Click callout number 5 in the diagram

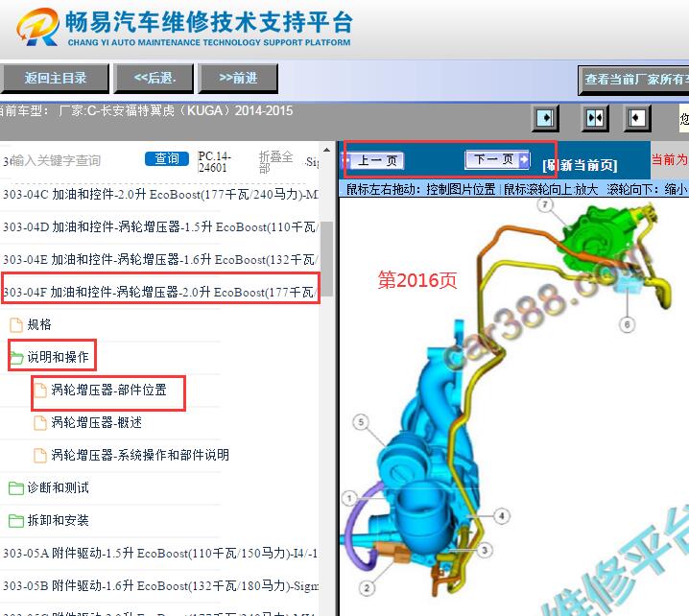click(361, 422)
